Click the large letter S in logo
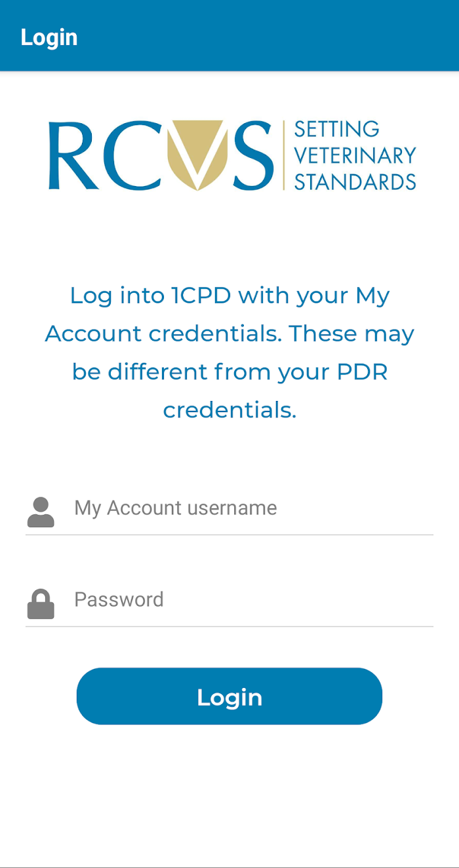Viewport: 459px width, 868px height. [x=252, y=155]
